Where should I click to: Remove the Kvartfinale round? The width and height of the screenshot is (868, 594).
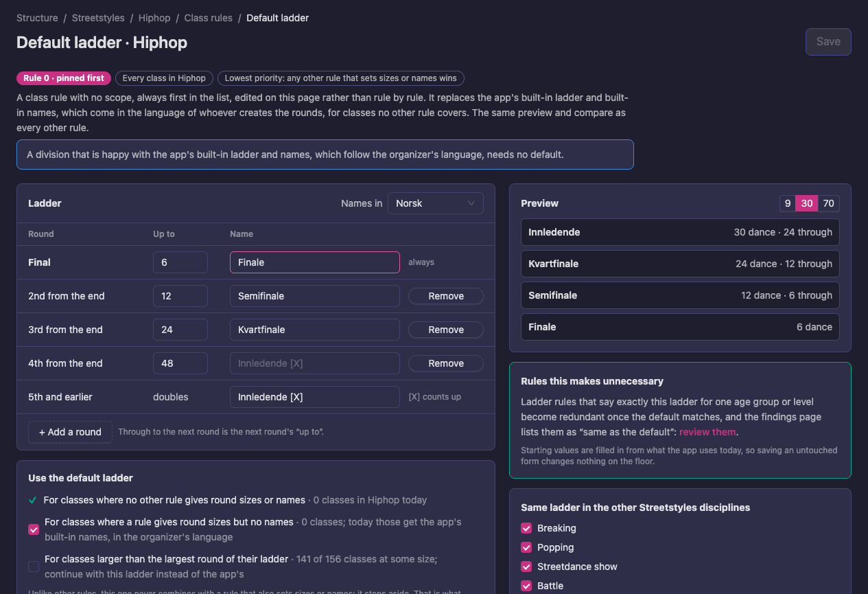(x=446, y=330)
